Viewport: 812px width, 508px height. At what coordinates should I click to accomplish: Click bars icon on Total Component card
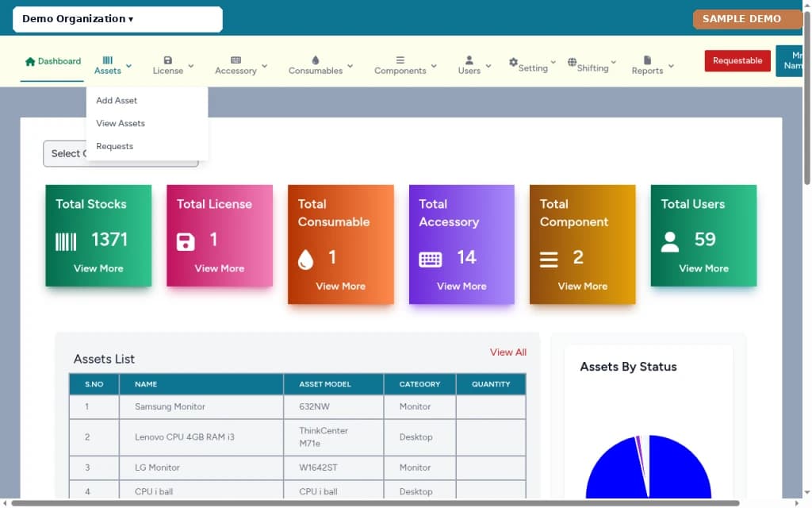tap(549, 260)
